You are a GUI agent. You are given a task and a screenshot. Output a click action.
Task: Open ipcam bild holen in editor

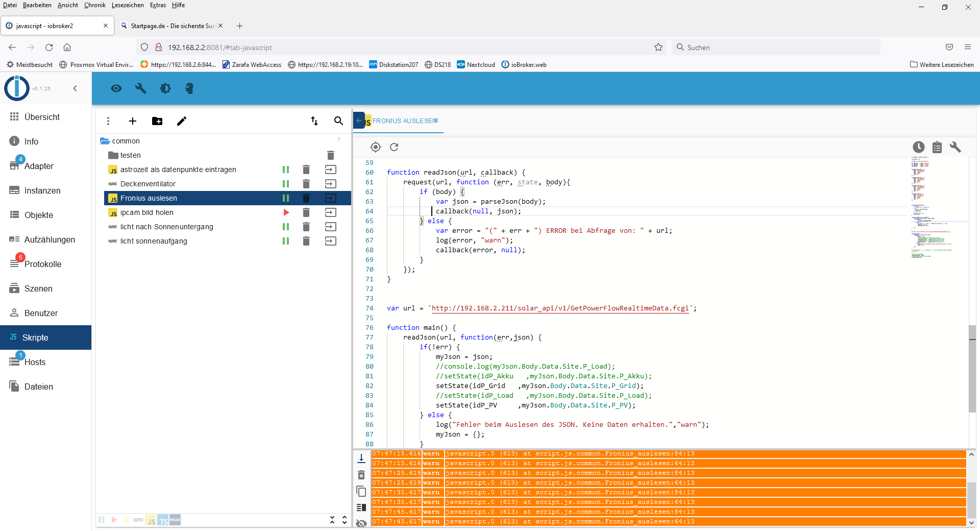coord(331,212)
